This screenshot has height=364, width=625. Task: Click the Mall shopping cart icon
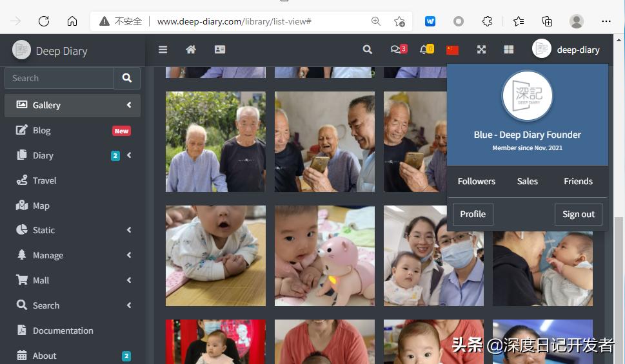(22, 280)
